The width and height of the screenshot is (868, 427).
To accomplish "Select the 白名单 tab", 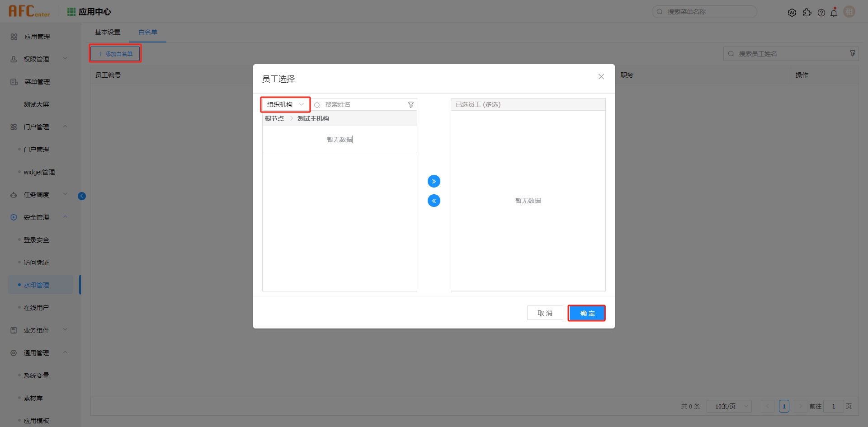I will click(147, 32).
